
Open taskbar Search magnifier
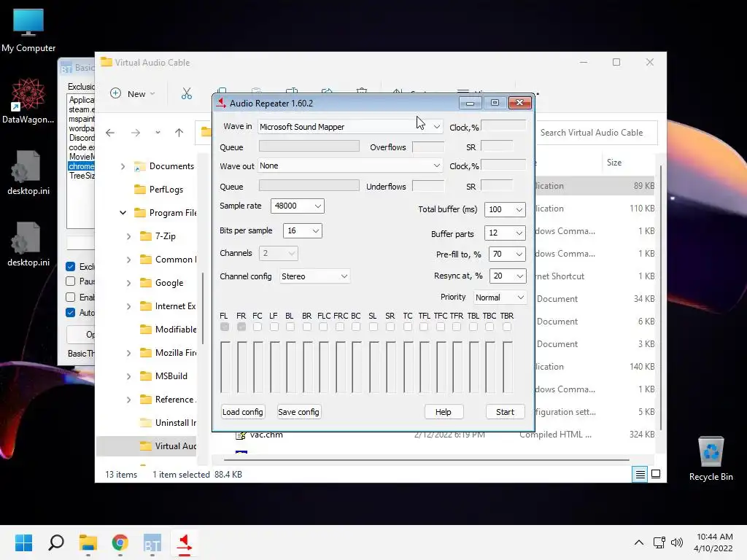56,542
